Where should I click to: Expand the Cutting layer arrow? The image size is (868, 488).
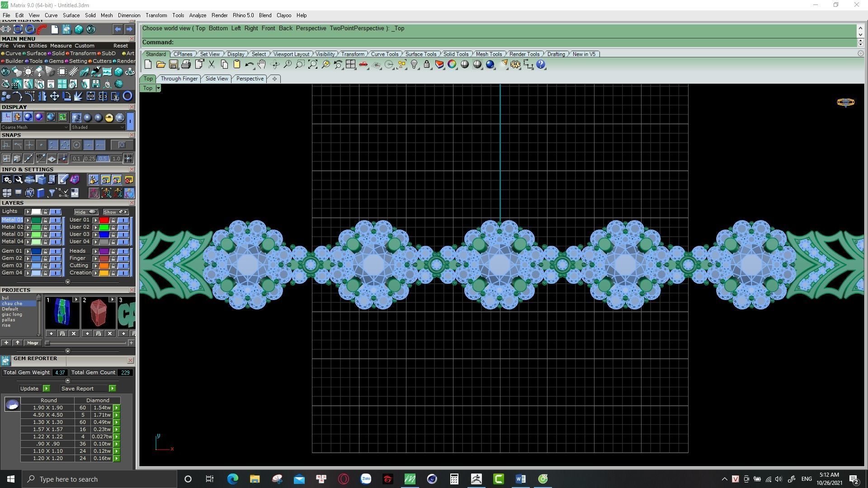click(96, 266)
